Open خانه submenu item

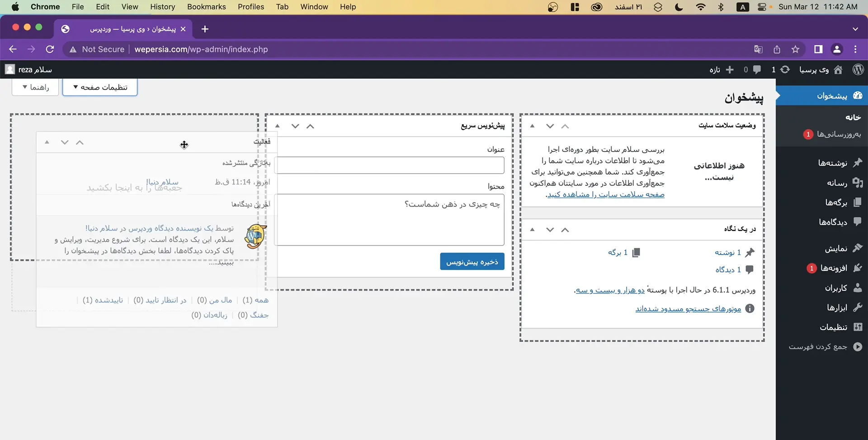point(853,117)
